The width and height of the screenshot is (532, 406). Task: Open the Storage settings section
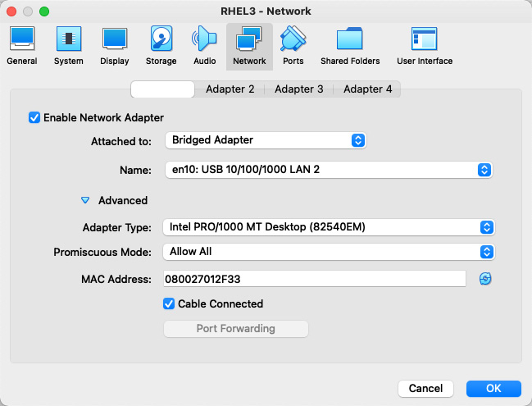tap(161, 47)
